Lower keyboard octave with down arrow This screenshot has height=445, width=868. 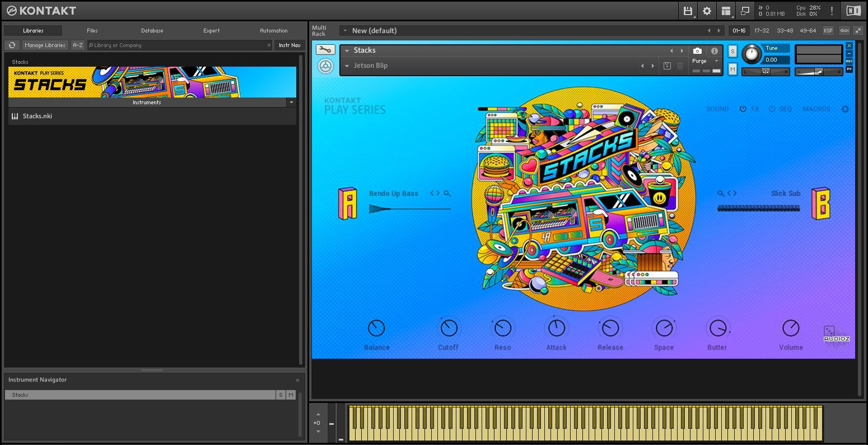tap(318, 432)
